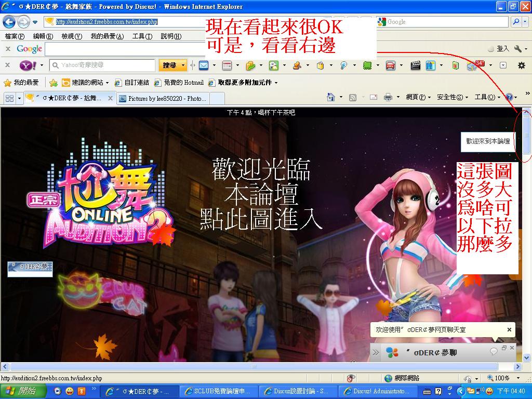Screen dimensions: 532x399
Task: Click the chat bubble icon in chat bar
Action: 494,351
